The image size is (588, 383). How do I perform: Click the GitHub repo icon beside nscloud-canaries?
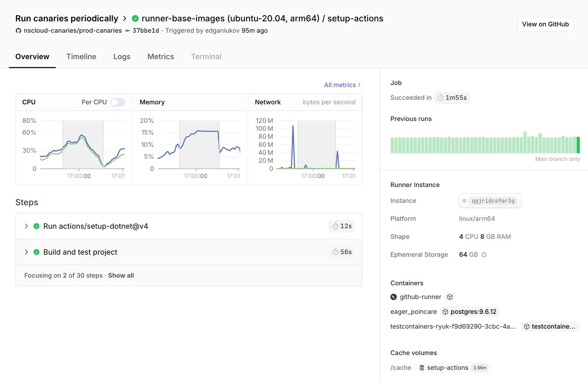point(18,31)
